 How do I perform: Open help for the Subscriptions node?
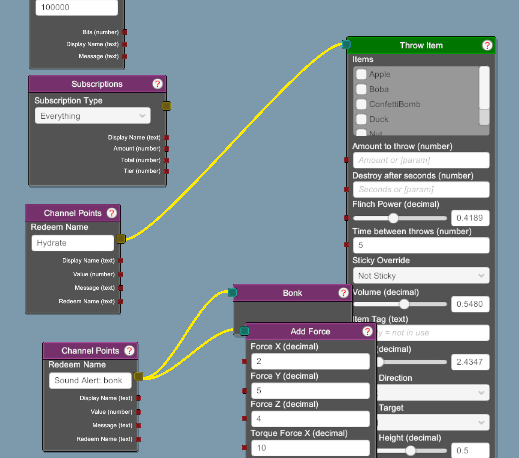(157, 84)
